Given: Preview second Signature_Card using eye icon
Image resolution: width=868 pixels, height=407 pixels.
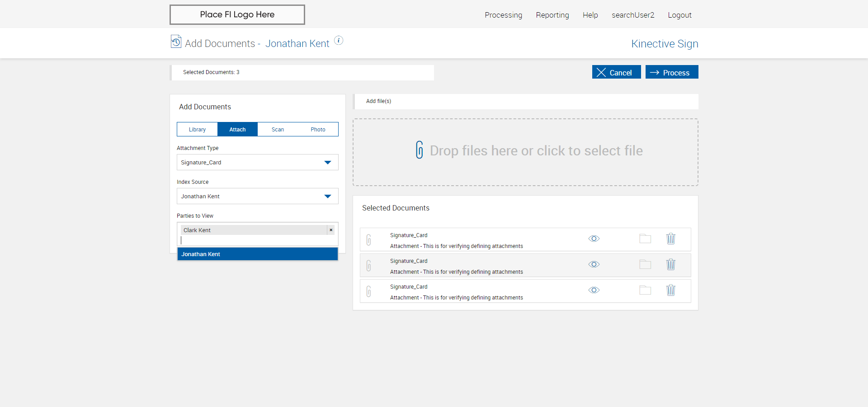Looking at the screenshot, I should (x=594, y=264).
